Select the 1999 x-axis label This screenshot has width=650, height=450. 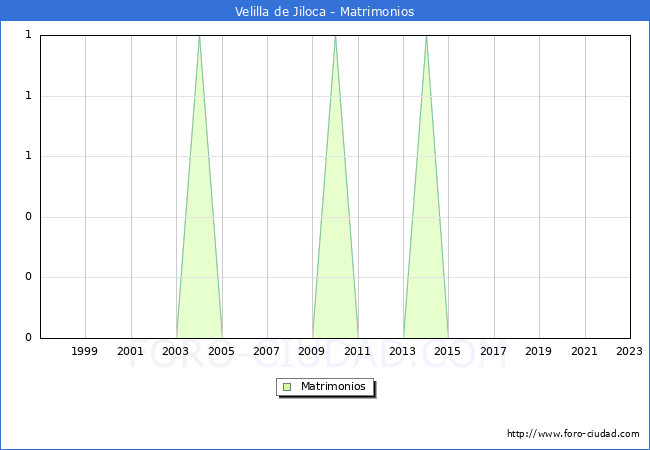tap(85, 351)
